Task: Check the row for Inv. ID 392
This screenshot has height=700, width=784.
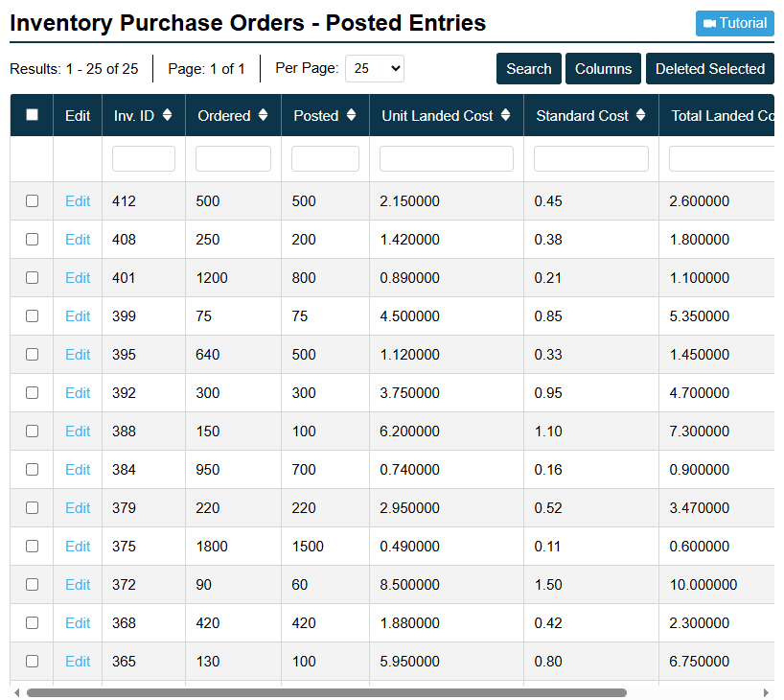Action: tap(32, 393)
